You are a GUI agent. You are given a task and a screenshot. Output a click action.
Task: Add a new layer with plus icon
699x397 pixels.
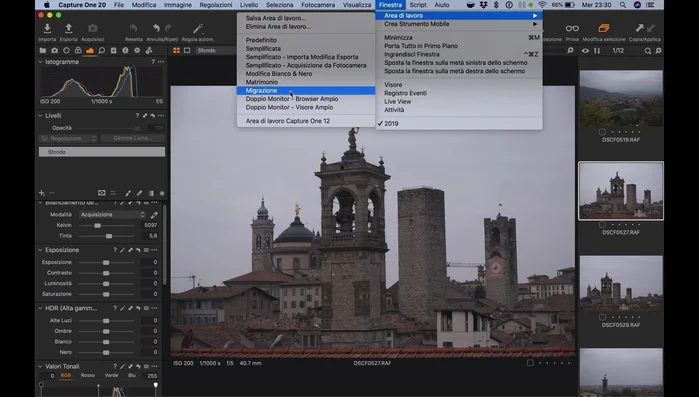41,193
